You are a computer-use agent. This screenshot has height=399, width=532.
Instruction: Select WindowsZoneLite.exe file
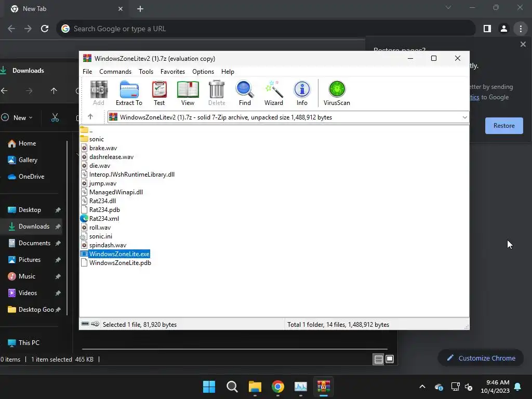point(119,254)
